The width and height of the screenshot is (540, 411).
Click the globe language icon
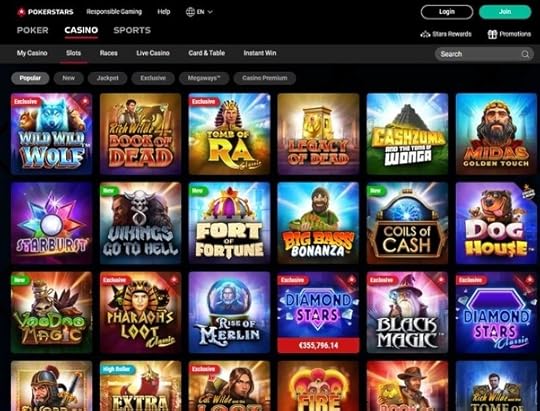click(190, 12)
